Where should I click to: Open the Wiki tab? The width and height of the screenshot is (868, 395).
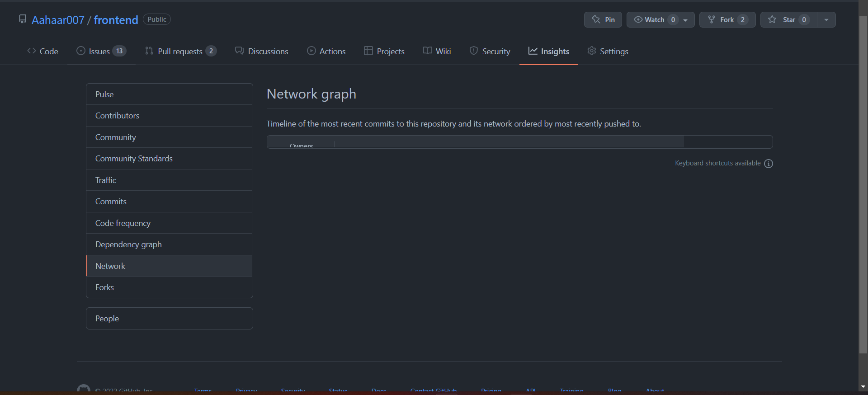[437, 51]
